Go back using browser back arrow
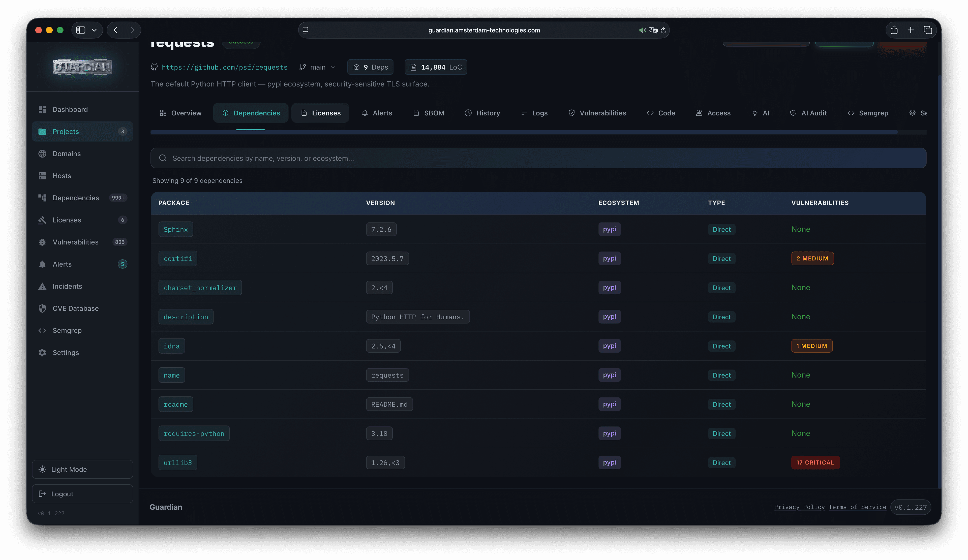The height and width of the screenshot is (560, 968). (x=116, y=30)
